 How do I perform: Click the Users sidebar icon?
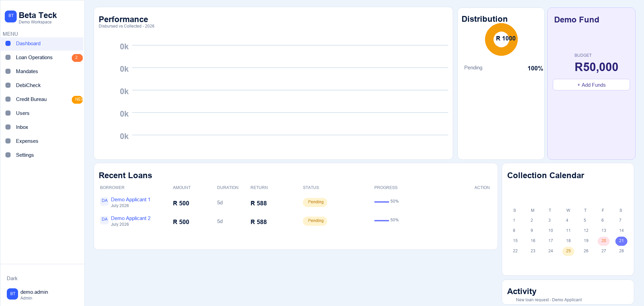coord(8,113)
